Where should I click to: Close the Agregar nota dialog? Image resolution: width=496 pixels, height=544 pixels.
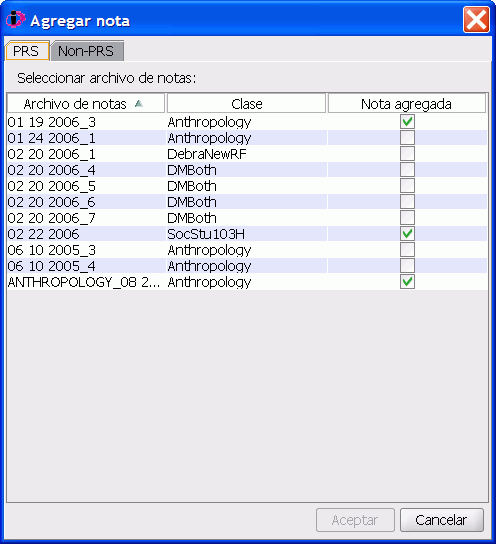click(x=476, y=20)
